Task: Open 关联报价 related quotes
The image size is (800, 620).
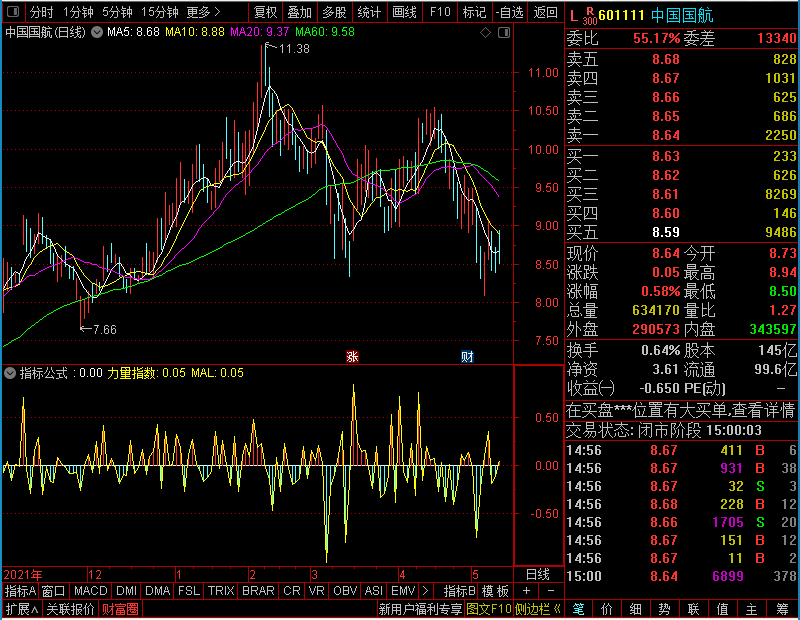Action: click(70, 609)
